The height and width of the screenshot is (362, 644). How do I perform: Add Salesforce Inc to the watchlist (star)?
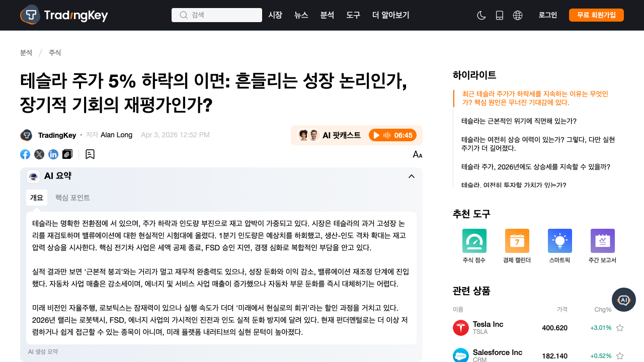click(x=620, y=356)
